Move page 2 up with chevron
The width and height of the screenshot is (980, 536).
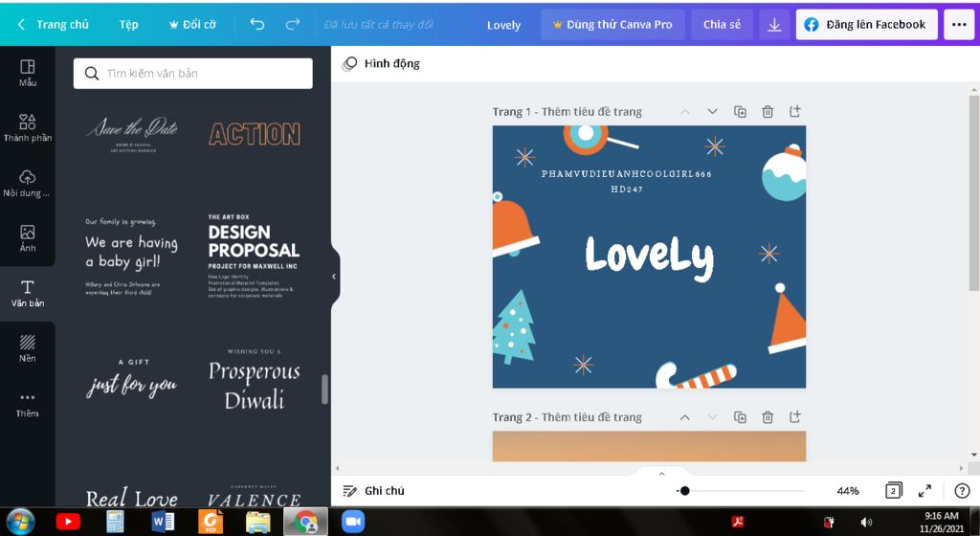(x=685, y=416)
